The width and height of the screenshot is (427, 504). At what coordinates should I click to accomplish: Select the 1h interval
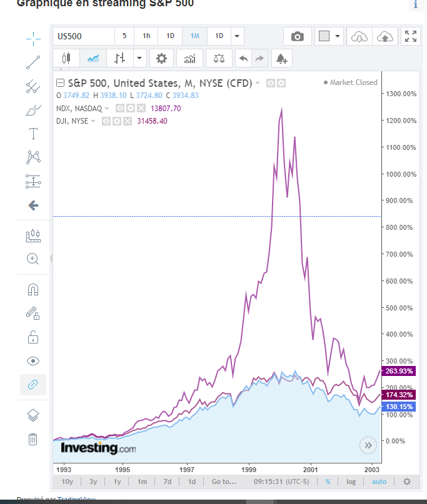coord(146,36)
